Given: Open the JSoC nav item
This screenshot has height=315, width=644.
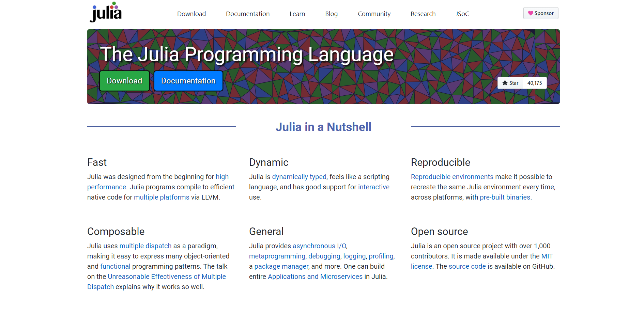Looking at the screenshot, I should [x=462, y=14].
